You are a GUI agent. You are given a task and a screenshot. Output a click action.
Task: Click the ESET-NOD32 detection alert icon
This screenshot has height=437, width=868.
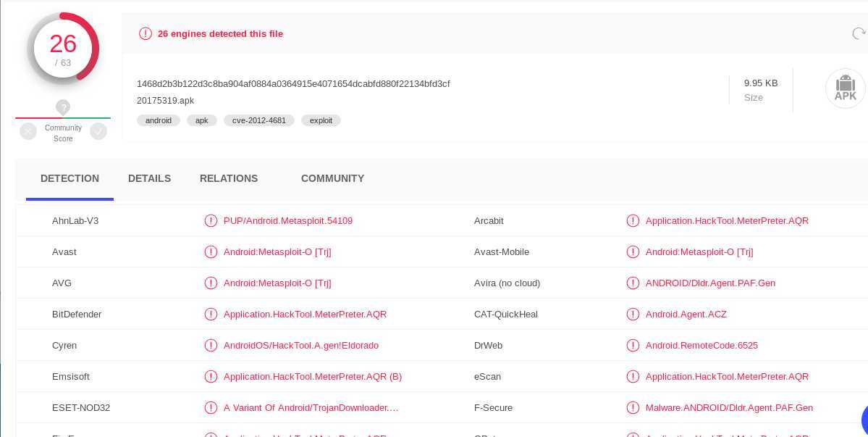211,407
